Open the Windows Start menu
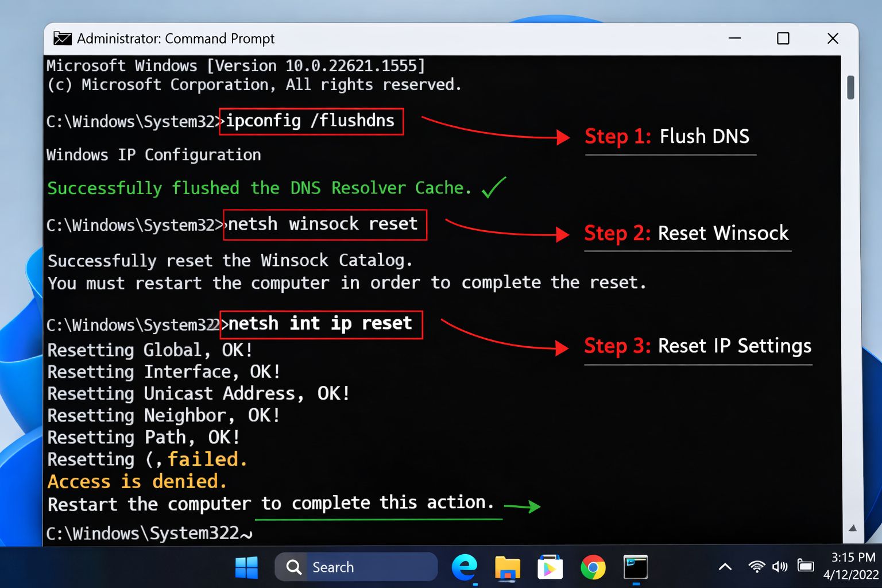 (x=246, y=567)
